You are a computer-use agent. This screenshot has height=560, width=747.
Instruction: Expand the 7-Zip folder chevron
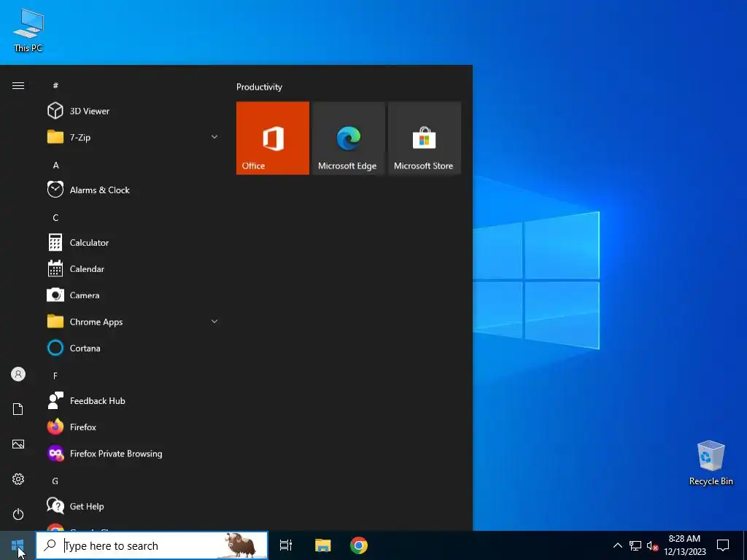pos(214,137)
